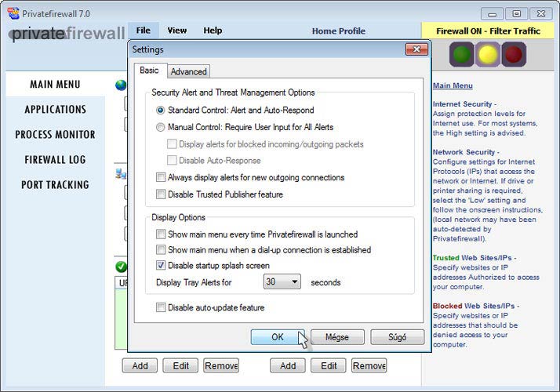
Task: Click the privatefirewall logo
Action: (x=67, y=33)
